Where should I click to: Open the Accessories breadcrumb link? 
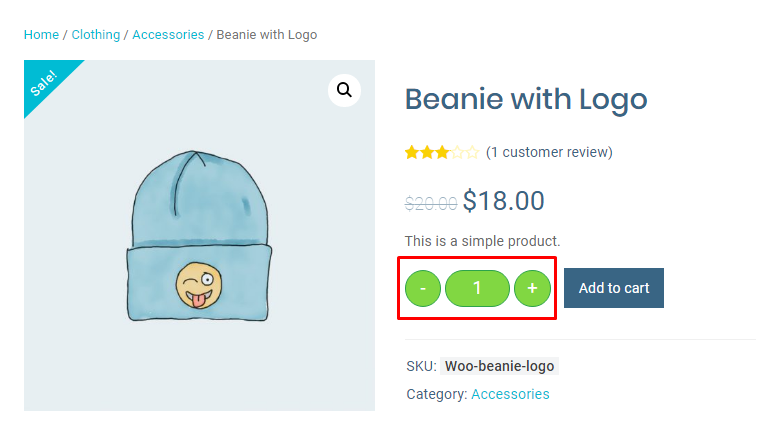click(168, 35)
